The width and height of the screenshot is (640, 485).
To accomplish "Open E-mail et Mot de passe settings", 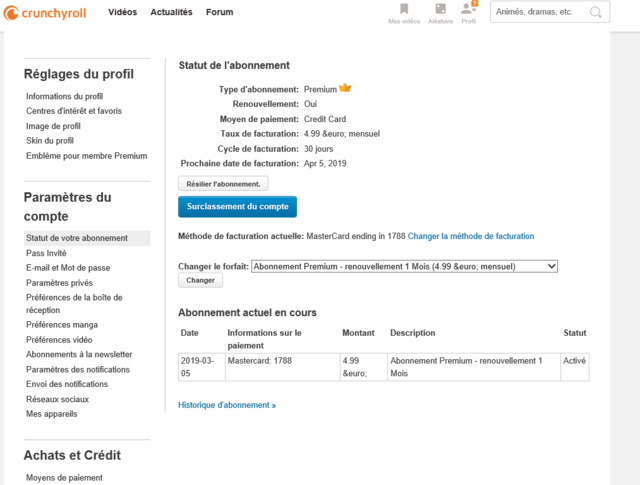I will coord(68,268).
